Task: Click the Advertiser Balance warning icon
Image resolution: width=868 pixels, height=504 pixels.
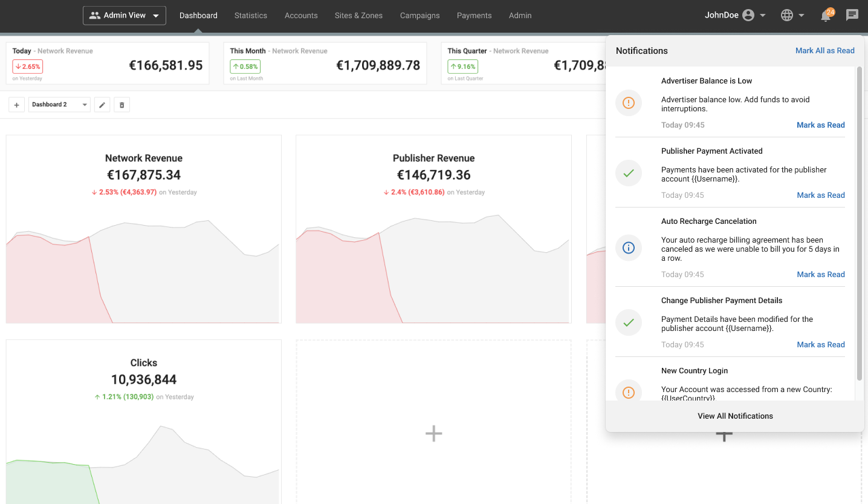Action: click(628, 103)
